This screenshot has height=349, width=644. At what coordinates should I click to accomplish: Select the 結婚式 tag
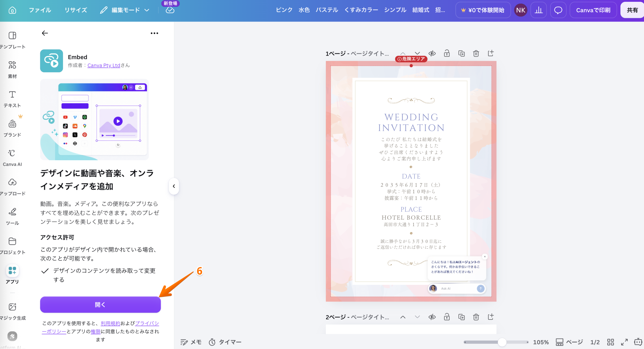point(421,10)
